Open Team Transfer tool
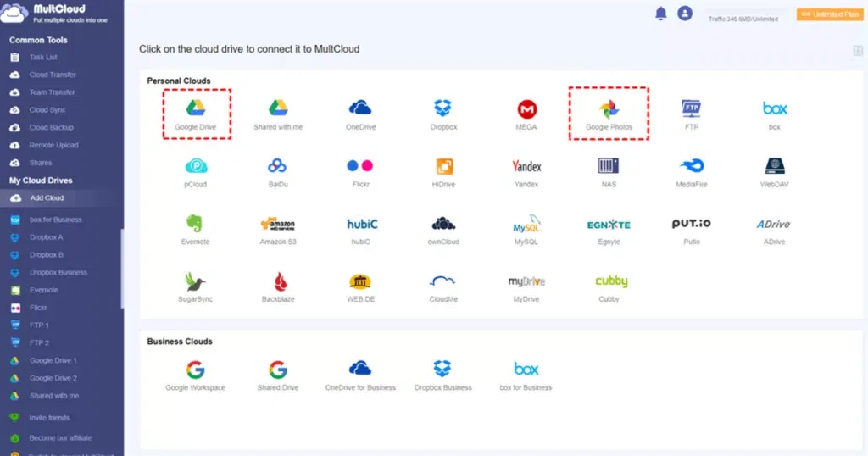Viewport: 868px width, 456px height. (52, 92)
